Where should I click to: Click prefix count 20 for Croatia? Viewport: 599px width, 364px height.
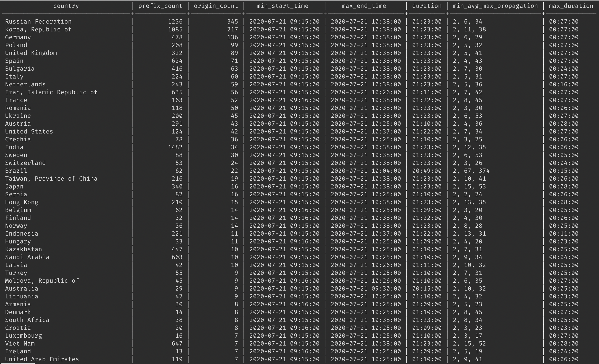pyautogui.click(x=179, y=328)
